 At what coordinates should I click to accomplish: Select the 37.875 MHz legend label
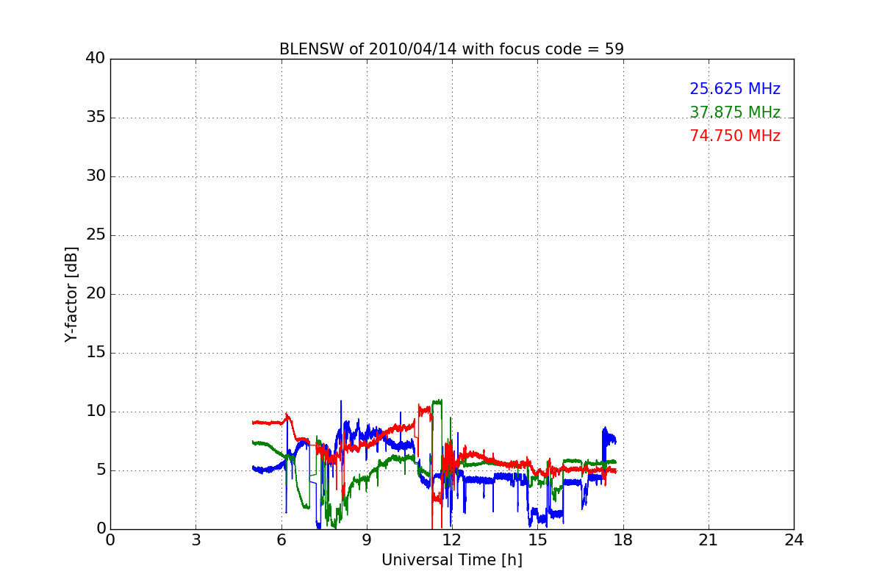(x=735, y=112)
